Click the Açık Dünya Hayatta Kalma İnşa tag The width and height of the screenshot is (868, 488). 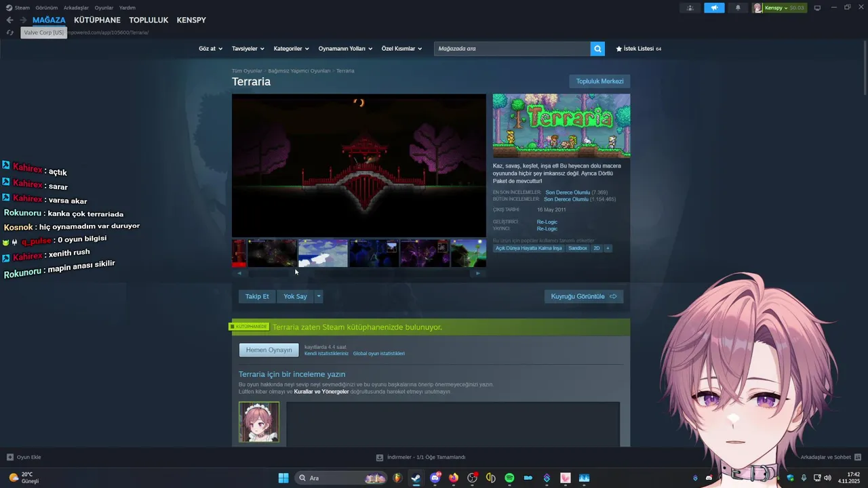point(528,248)
